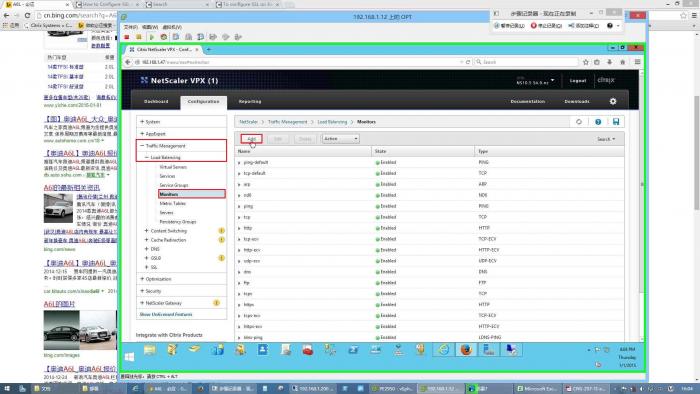Click the Logout link
This screenshot has width=700, height=394.
578,81
